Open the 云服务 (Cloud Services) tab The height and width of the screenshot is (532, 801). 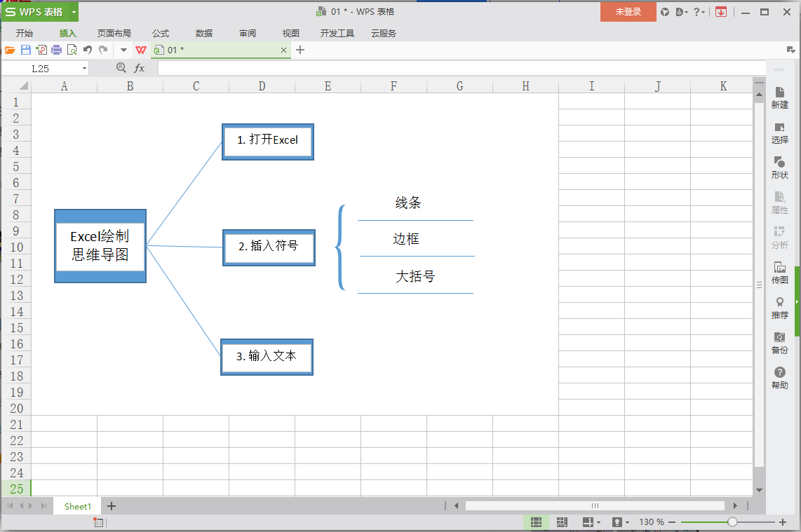(x=384, y=33)
